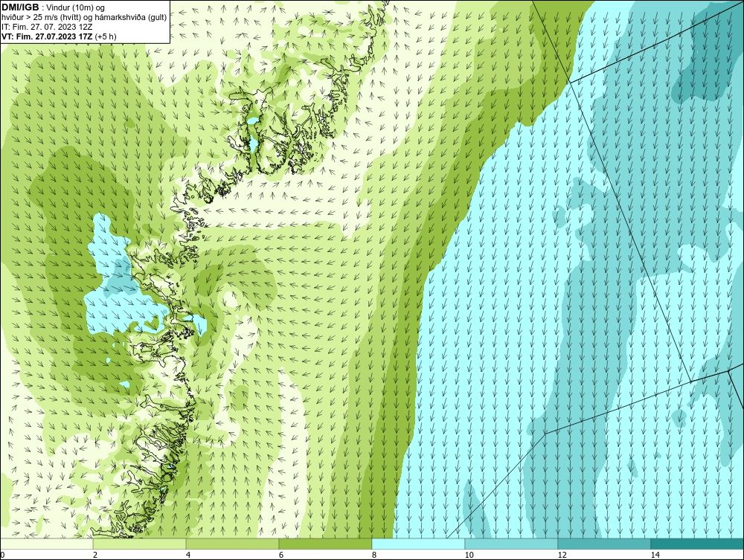Click the 'VT: Fim. 27.07.2023 17Z (+5 h)' line

58,36
